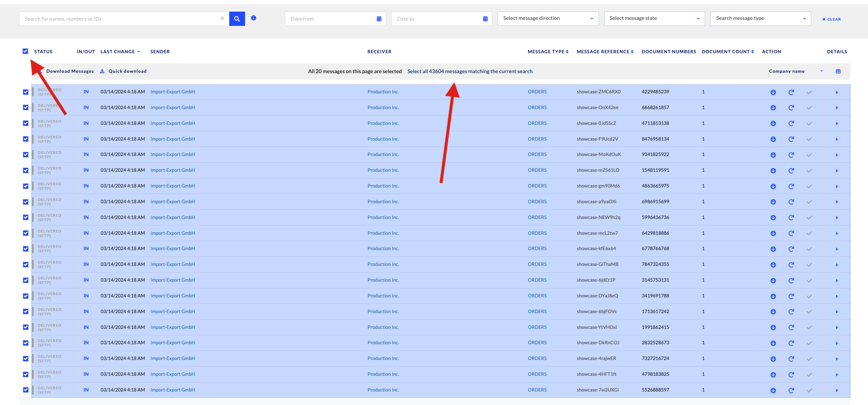
Task: Select all 43604 messages matching the search
Action: (x=470, y=71)
